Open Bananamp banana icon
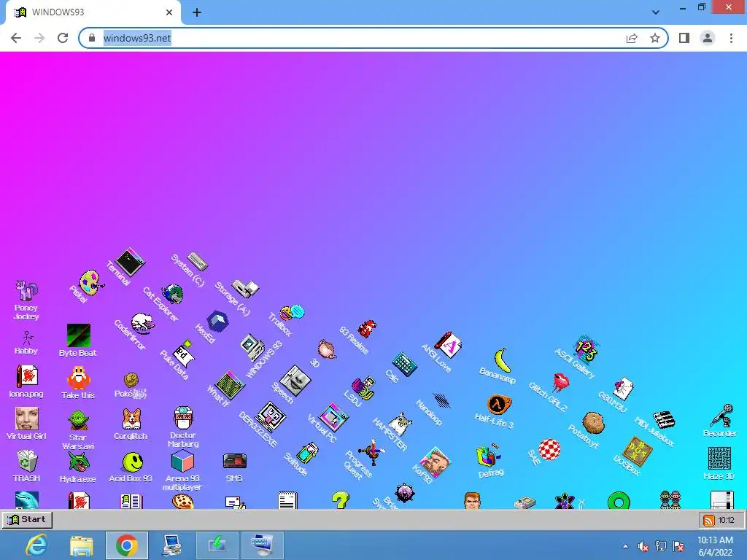This screenshot has width=747, height=560. coord(502,360)
